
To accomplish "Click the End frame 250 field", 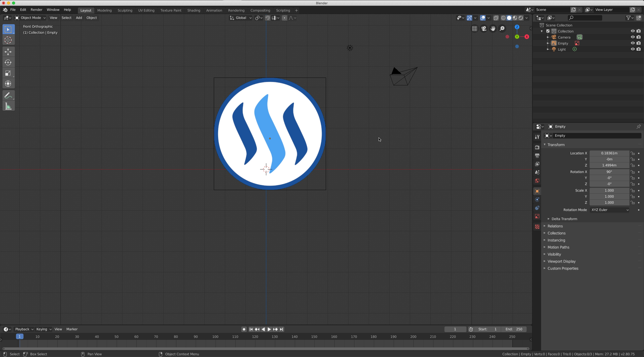I will pyautogui.click(x=514, y=329).
